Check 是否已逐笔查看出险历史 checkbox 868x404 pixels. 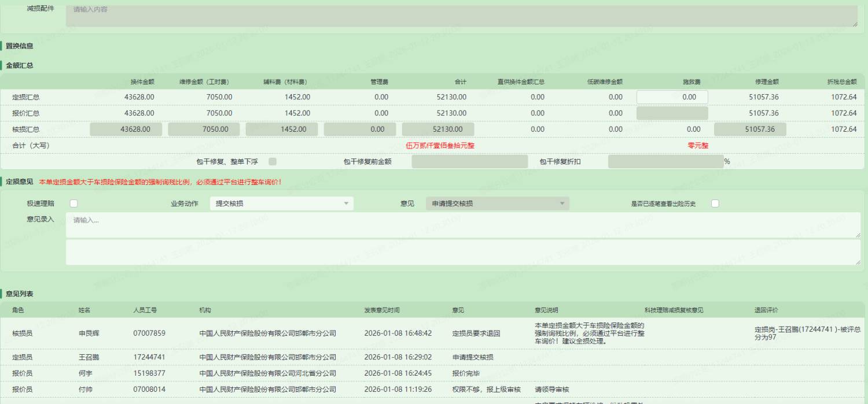715,203
